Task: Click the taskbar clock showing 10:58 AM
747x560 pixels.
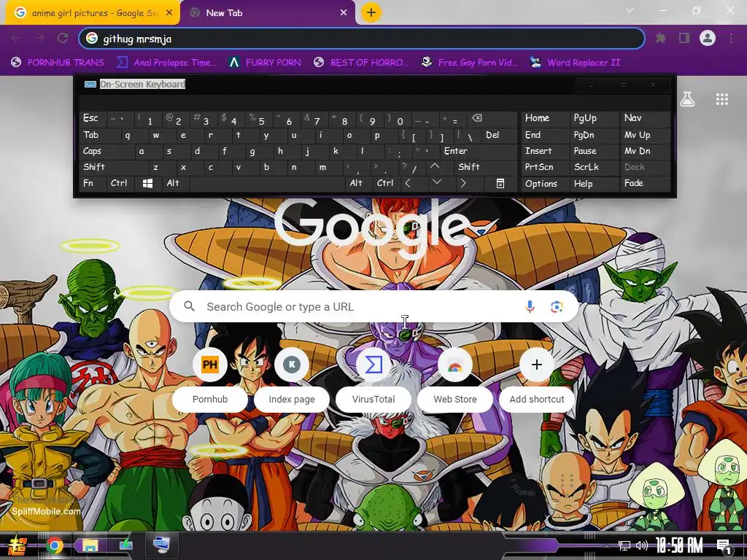Action: pos(679,545)
